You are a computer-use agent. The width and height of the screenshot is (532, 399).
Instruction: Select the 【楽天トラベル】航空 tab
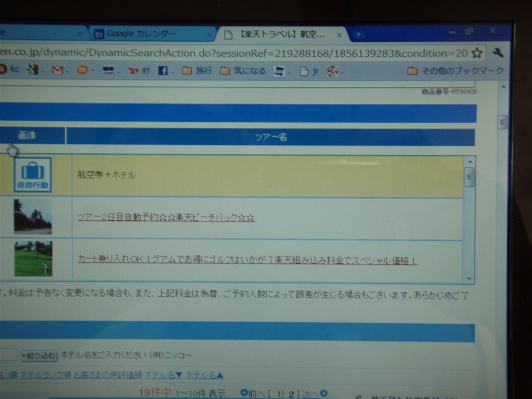[x=283, y=34]
